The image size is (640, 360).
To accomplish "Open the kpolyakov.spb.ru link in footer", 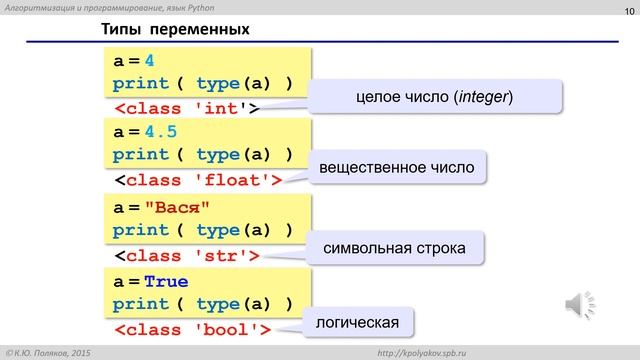I will click(x=421, y=353).
